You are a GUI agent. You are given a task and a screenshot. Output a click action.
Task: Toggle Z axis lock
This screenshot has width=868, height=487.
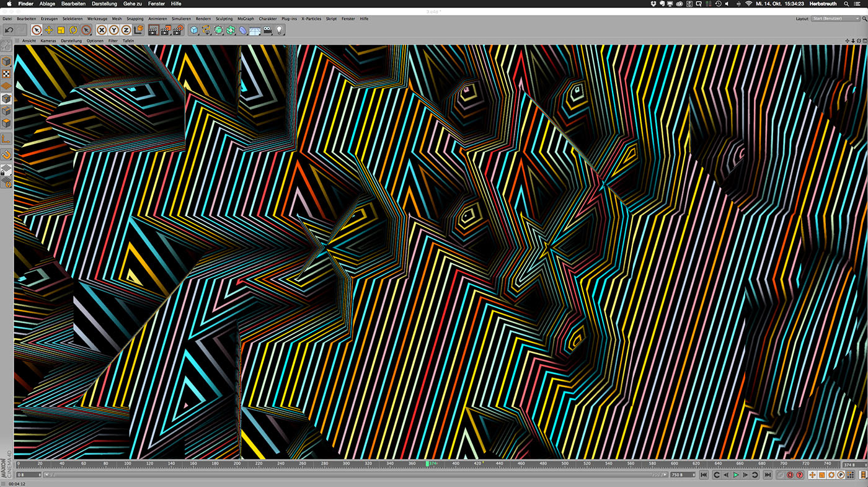point(126,30)
